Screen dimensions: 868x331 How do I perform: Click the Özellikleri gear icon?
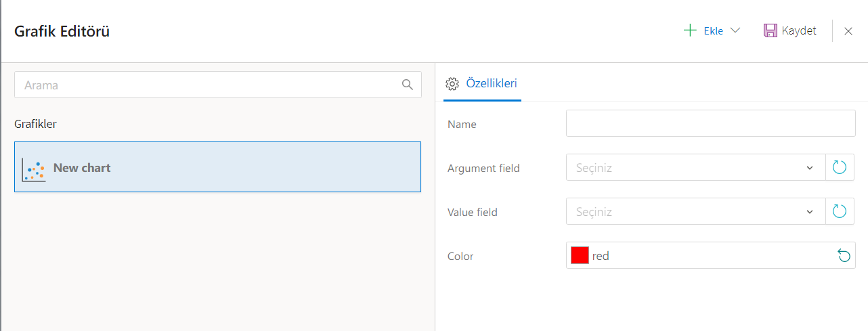pyautogui.click(x=452, y=84)
